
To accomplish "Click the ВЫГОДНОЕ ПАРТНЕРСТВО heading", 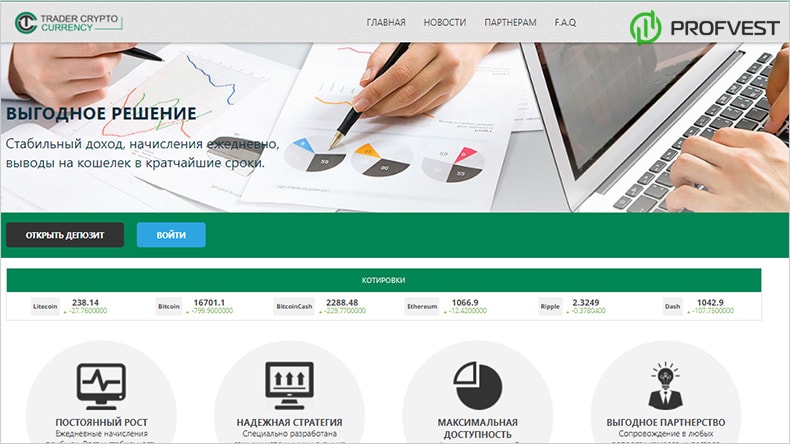I will click(666, 422).
